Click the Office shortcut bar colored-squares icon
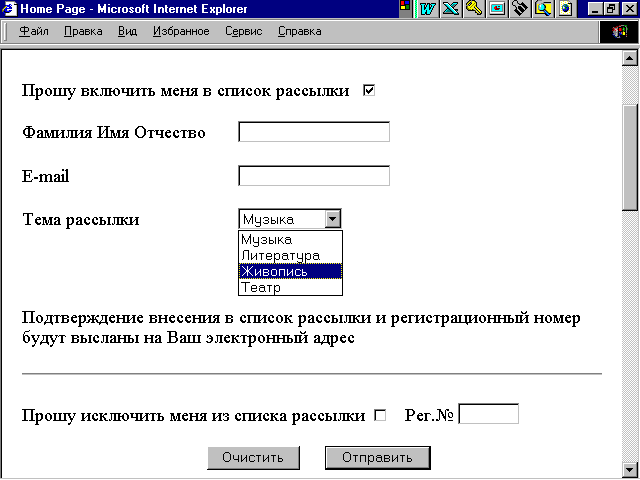This screenshot has width=640, height=480. 405,8
